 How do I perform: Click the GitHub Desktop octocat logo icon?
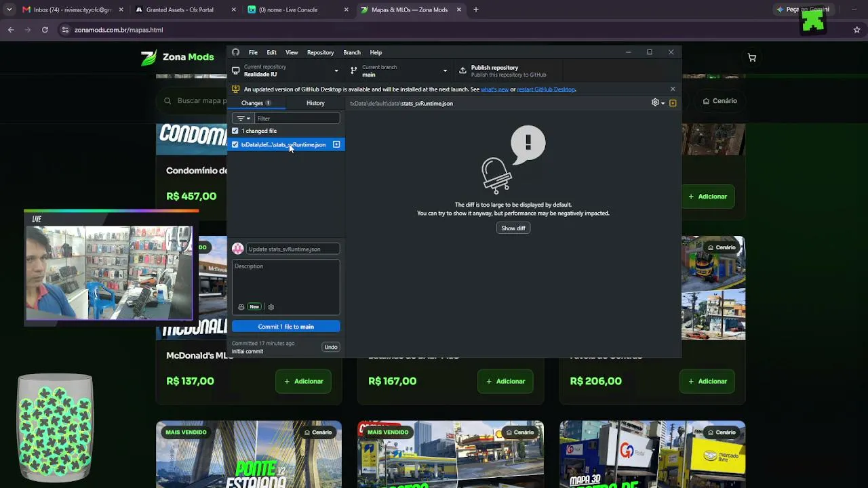(x=235, y=52)
